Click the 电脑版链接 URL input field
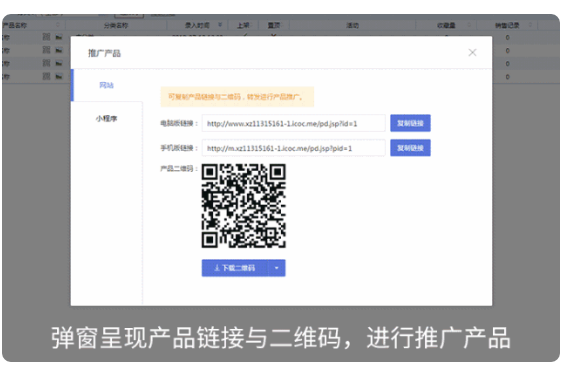 293,124
